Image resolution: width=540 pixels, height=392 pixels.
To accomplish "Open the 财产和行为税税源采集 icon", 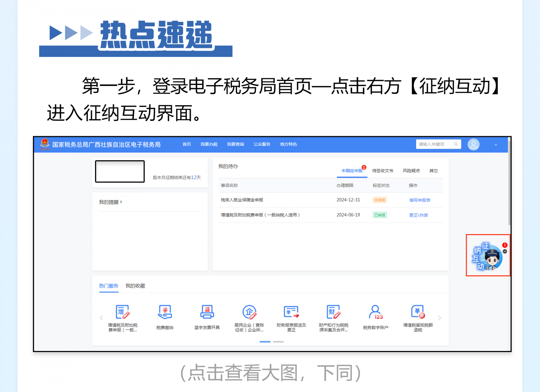I will (333, 312).
